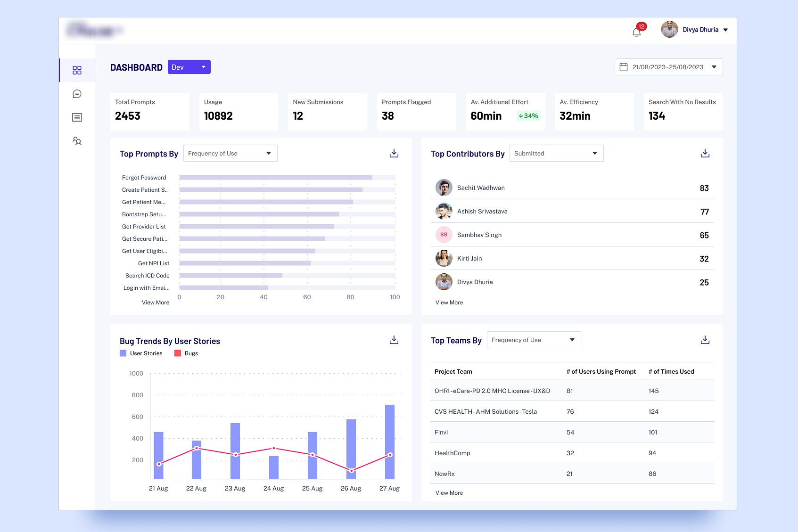Viewport: 798px width, 532px height.
Task: Toggle the Bugs legend item
Action: 186,353
